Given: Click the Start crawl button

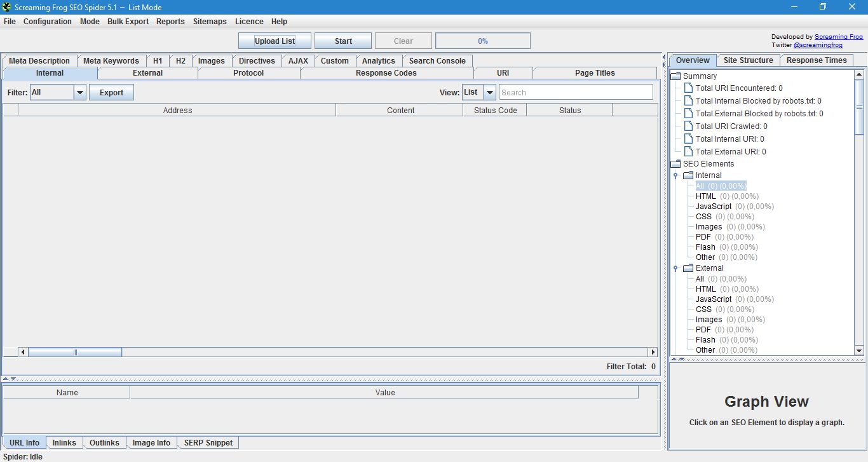Looking at the screenshot, I should [343, 41].
